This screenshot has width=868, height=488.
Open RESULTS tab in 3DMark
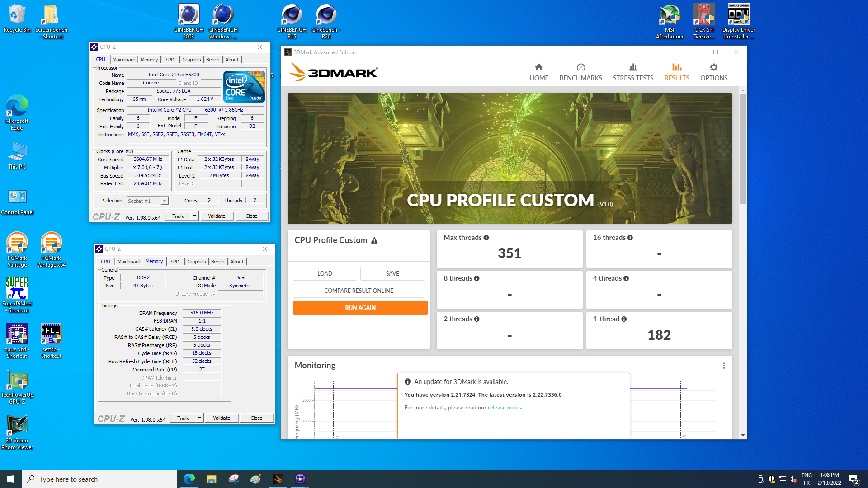[x=677, y=72]
